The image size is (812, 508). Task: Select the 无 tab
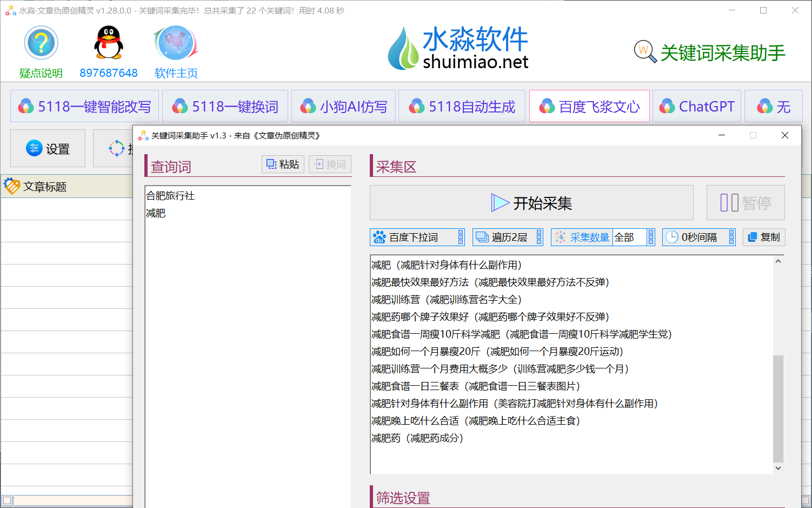774,106
